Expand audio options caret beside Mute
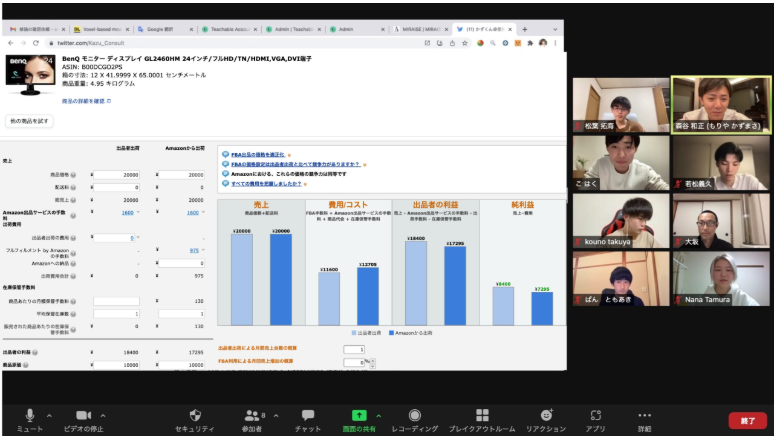This screenshot has height=436, width=776. [49, 416]
